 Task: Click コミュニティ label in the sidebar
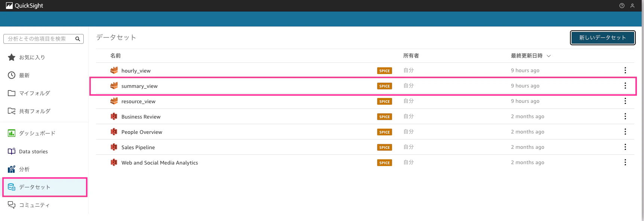tap(34, 205)
